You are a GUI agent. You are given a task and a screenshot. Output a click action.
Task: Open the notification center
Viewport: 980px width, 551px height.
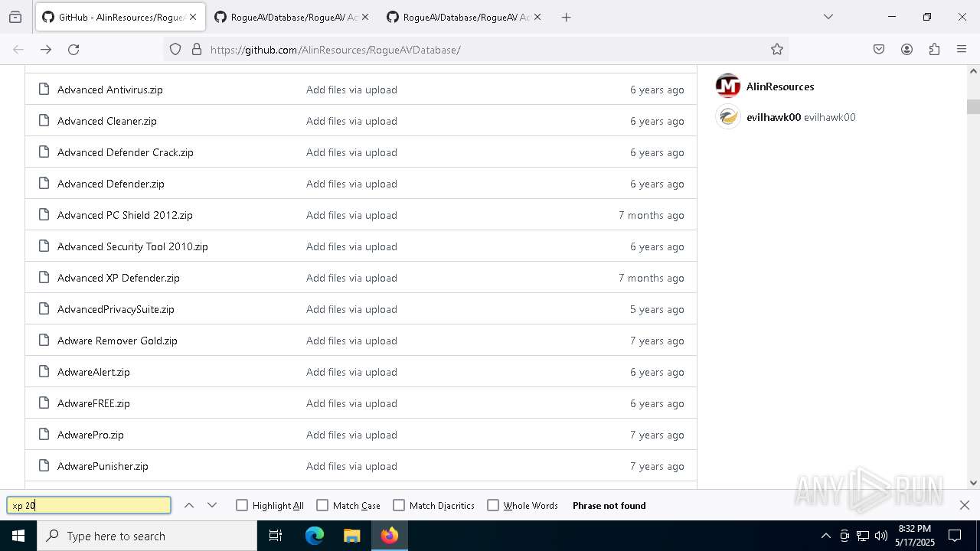[x=955, y=536]
